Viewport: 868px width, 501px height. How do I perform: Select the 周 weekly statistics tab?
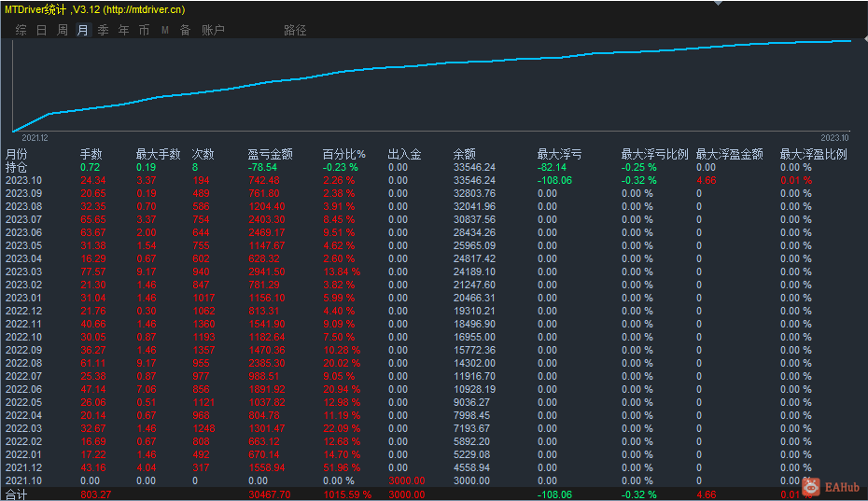pyautogui.click(x=62, y=30)
